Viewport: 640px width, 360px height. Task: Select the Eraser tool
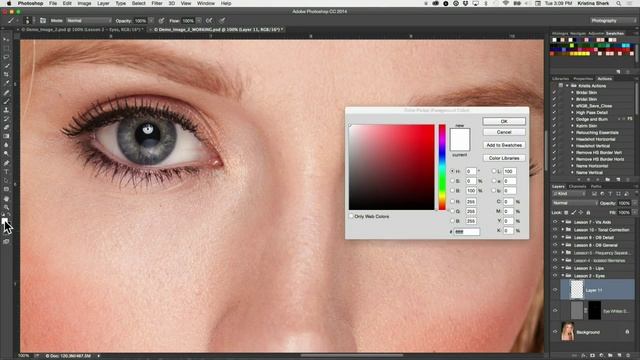(x=6, y=128)
